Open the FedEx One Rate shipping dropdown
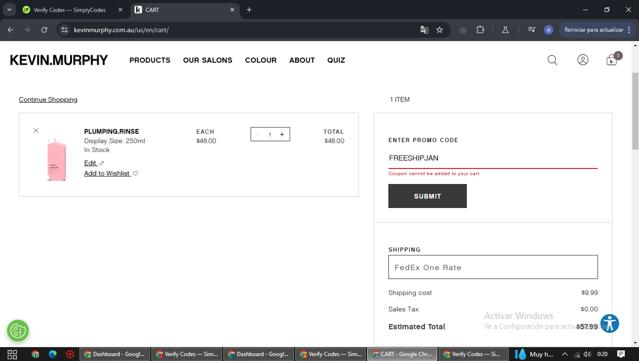The image size is (639, 361). 493,267
